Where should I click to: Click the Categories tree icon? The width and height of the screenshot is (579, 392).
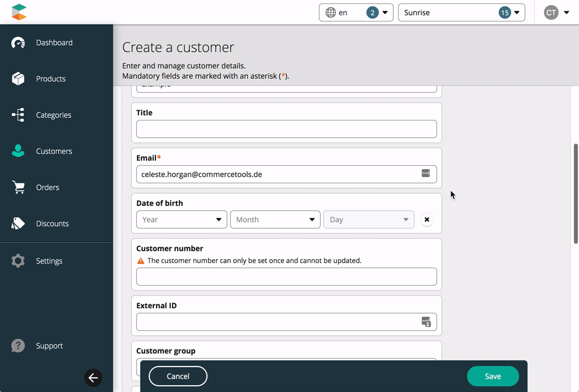(18, 115)
